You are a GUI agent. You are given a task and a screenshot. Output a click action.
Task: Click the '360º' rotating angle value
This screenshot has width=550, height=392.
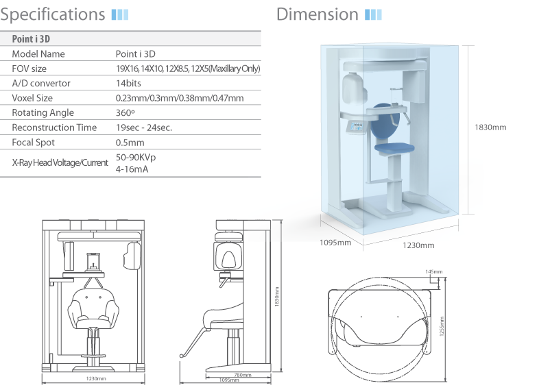125,112
